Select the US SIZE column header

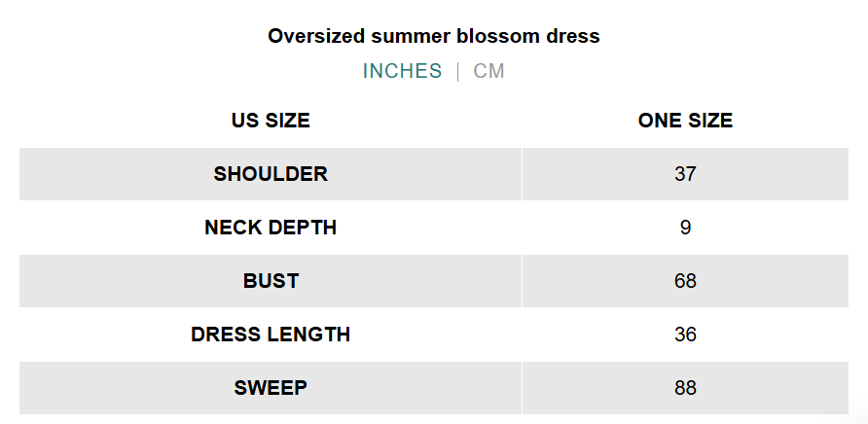point(271,121)
